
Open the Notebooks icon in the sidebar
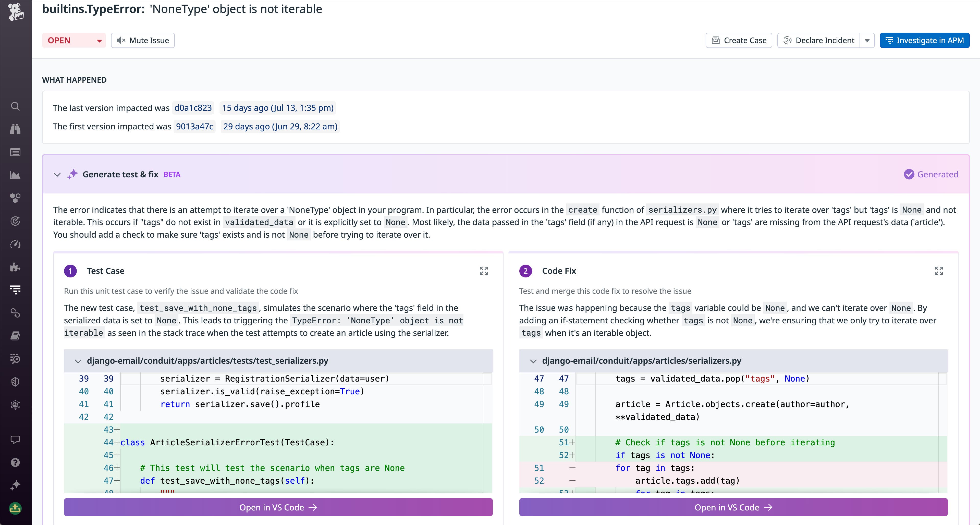(x=15, y=335)
